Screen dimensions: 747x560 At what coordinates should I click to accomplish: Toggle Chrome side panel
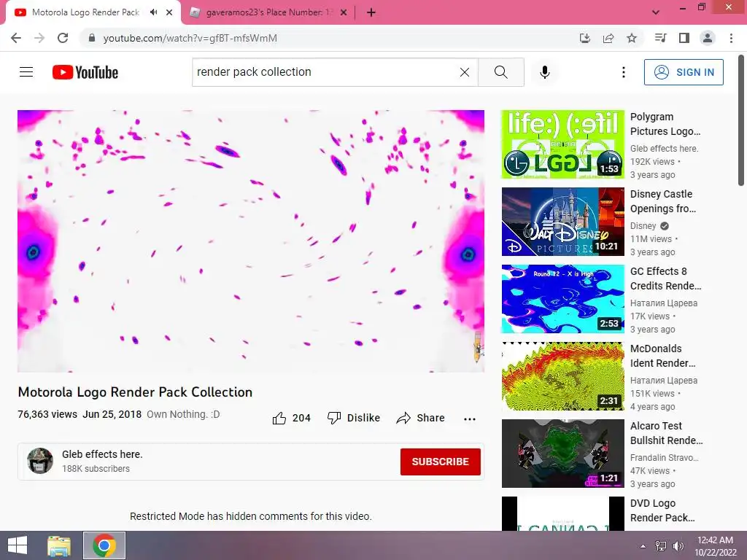(x=684, y=38)
